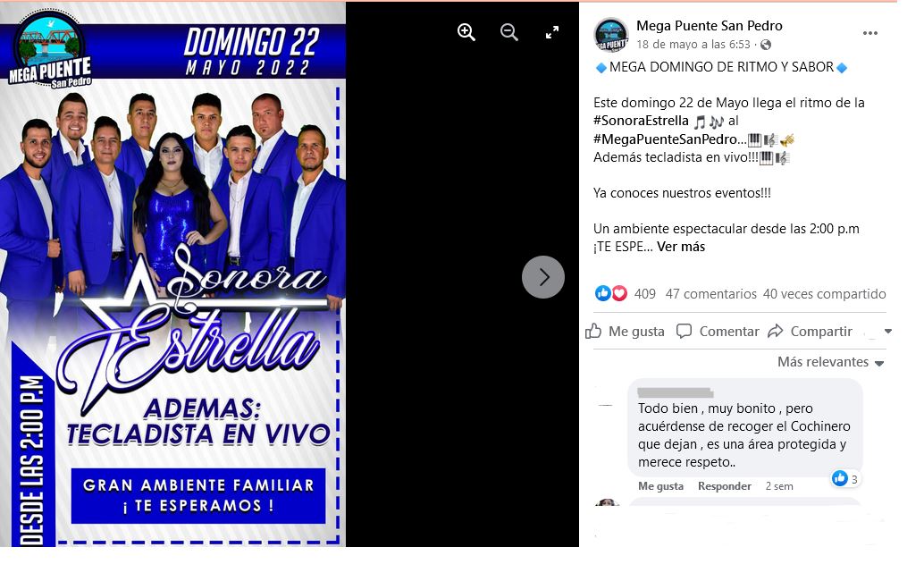The height and width of the screenshot is (581, 924).
Task: Expand post text with Ver más
Action: 681,247
